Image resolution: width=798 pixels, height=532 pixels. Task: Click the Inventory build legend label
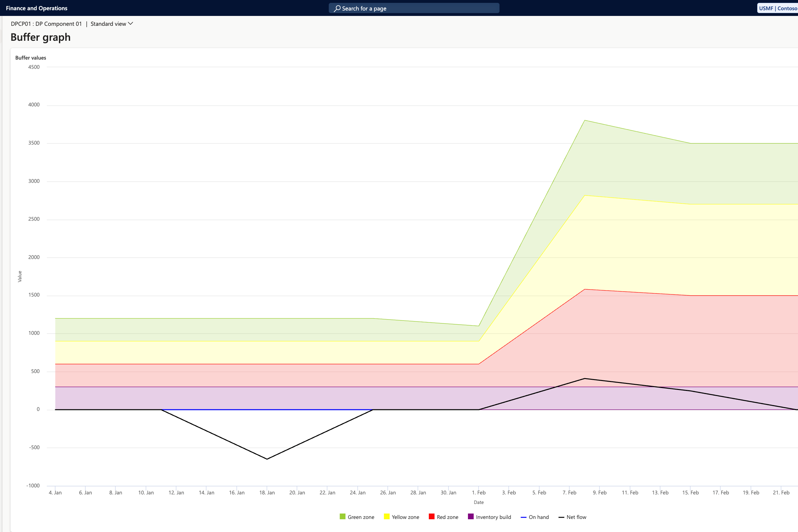[493, 517]
